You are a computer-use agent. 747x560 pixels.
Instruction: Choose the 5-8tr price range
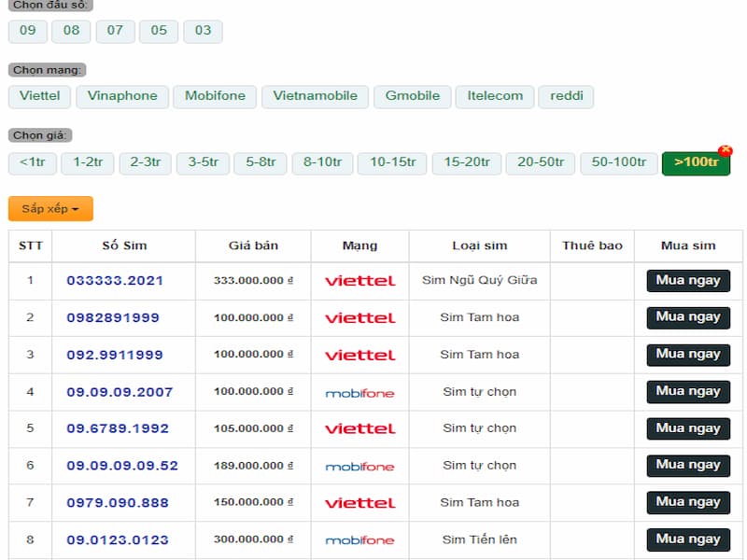point(261,163)
